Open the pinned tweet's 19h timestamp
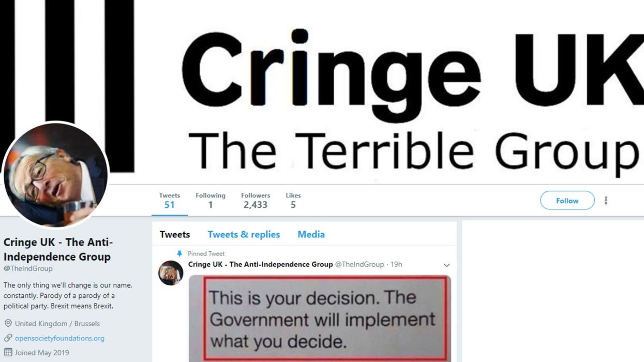 396,264
